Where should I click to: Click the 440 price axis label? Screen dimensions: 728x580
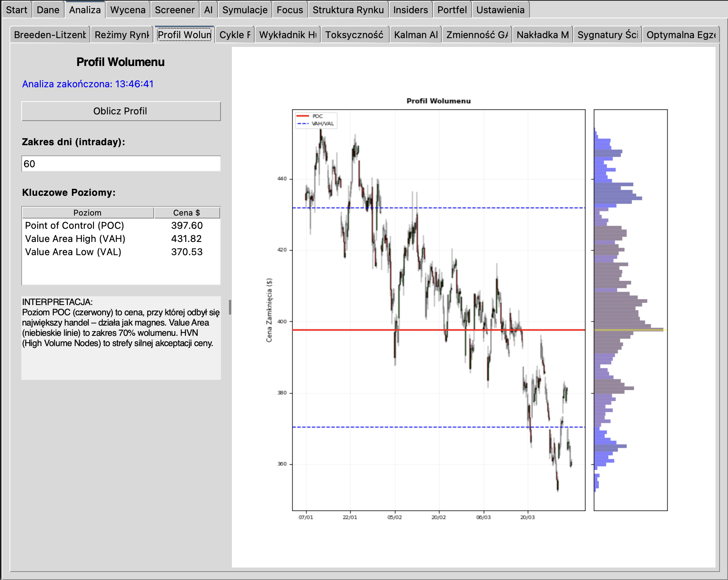pyautogui.click(x=282, y=179)
